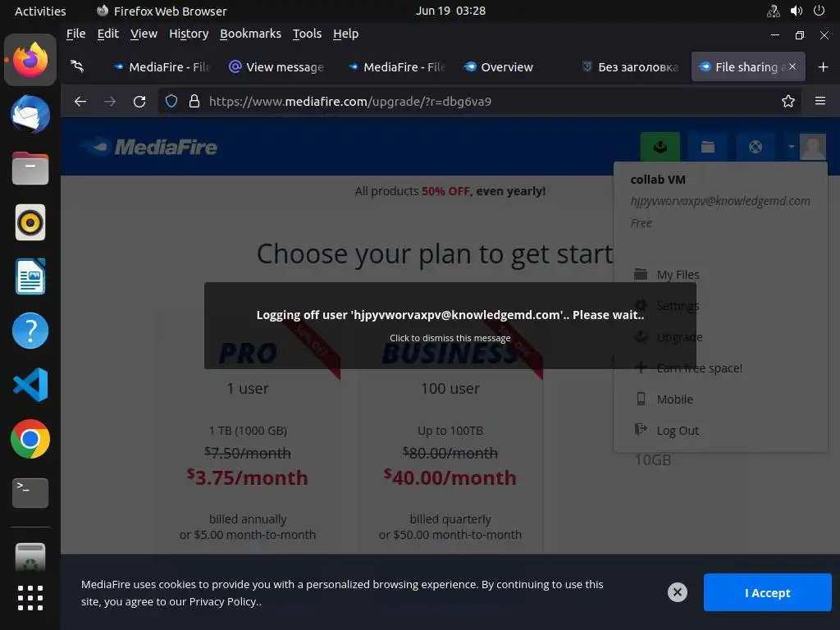Click the Firefox View pinned icon
The height and width of the screenshot is (630, 840).
pyautogui.click(x=78, y=66)
